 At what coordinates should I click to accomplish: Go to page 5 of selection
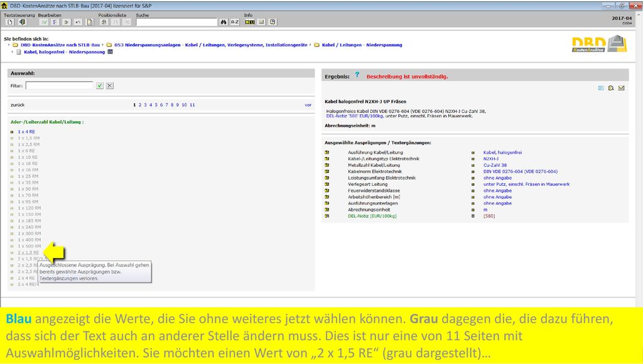(x=156, y=105)
